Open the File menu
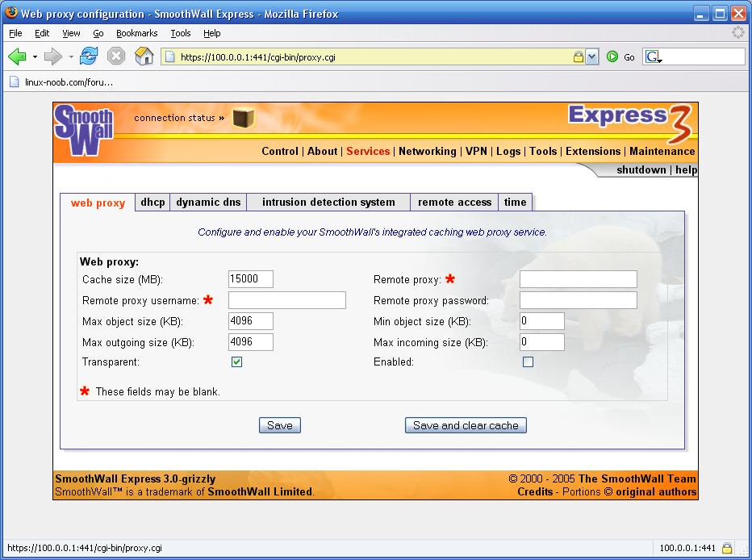 pyautogui.click(x=15, y=33)
